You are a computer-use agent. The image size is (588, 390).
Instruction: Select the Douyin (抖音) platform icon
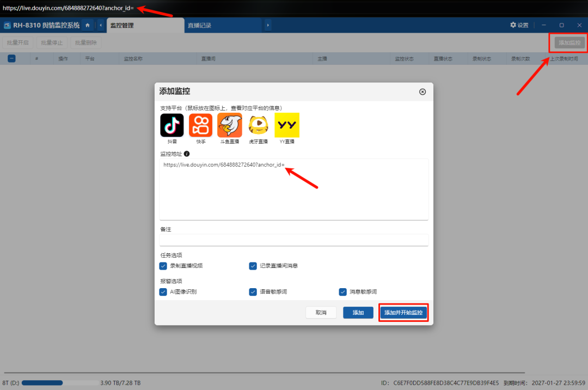click(171, 125)
